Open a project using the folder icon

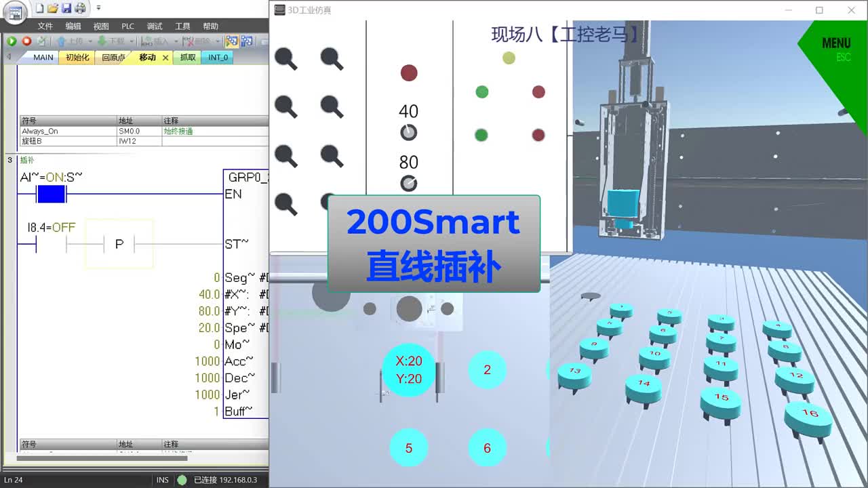(53, 8)
